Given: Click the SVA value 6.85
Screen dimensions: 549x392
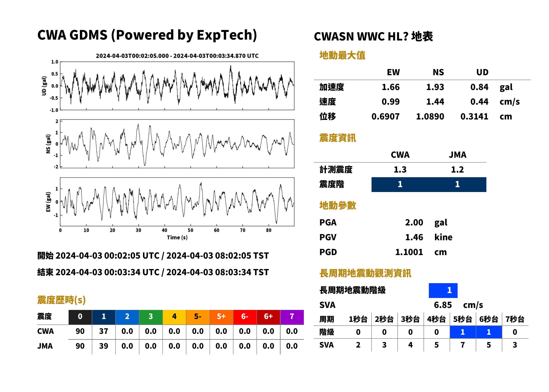Looking at the screenshot, I should pyautogui.click(x=443, y=305).
